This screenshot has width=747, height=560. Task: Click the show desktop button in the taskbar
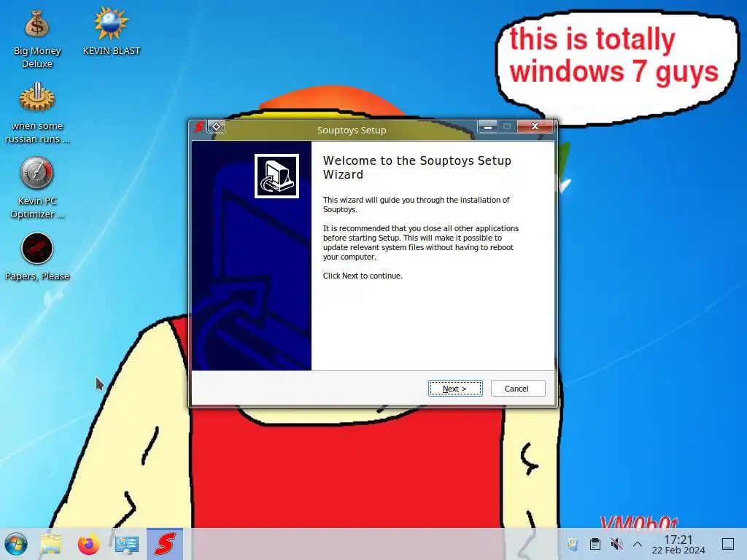click(728, 544)
